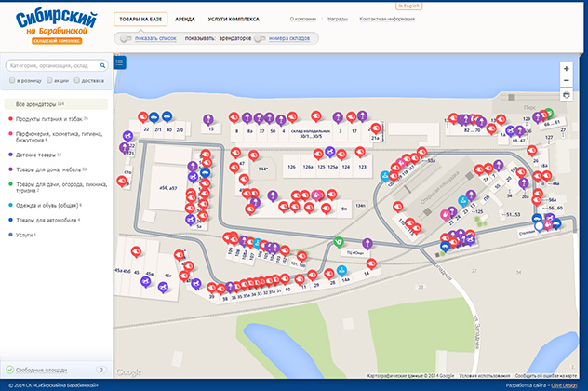Click the red marker on warehouse 21a

375,128
